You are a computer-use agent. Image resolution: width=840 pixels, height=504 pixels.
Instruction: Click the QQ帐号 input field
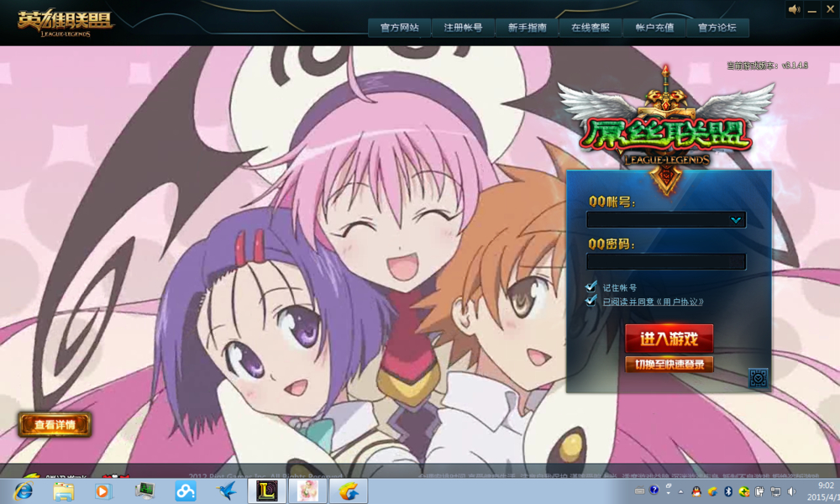coord(666,219)
